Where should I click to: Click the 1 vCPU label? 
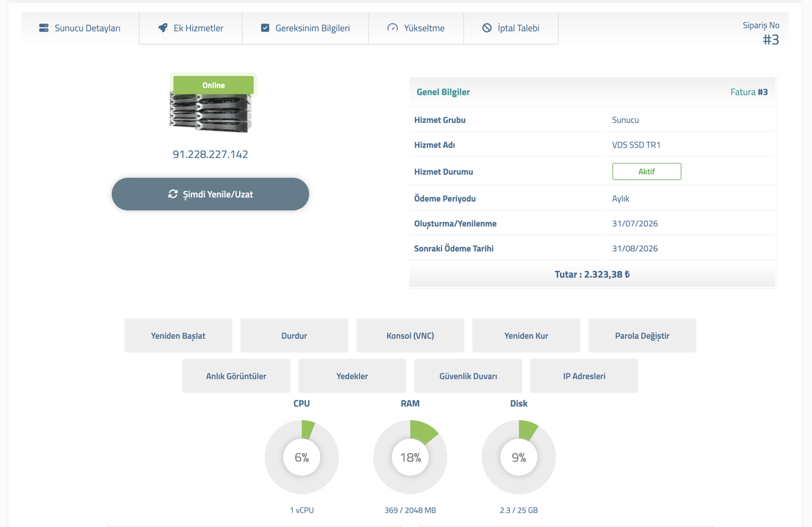pyautogui.click(x=302, y=510)
